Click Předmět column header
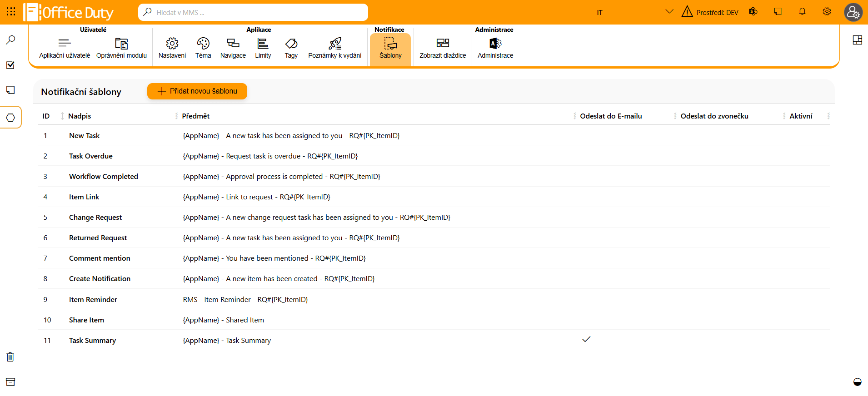This screenshot has width=868, height=396. tap(196, 116)
